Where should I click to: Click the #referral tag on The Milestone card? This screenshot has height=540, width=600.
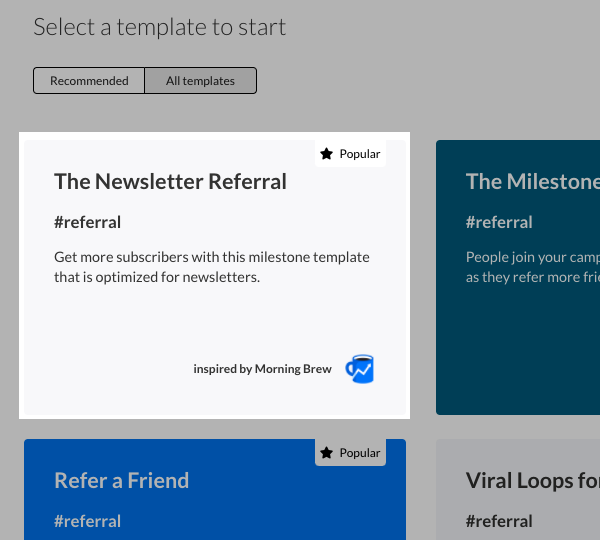tap(499, 222)
